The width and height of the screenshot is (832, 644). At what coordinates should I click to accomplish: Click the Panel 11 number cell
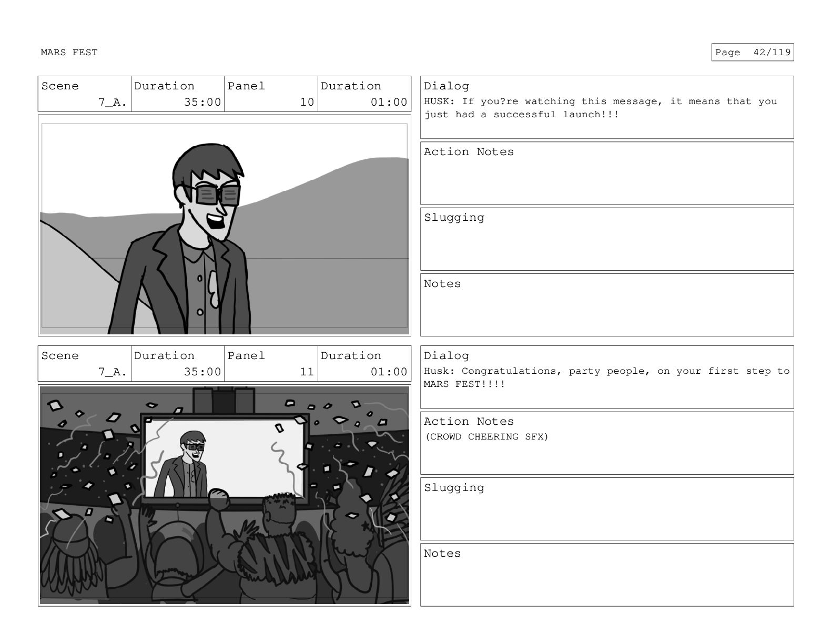tap(271, 364)
